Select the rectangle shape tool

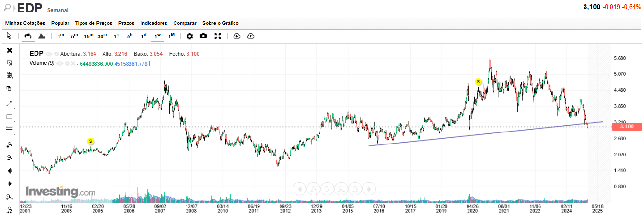click(x=10, y=117)
